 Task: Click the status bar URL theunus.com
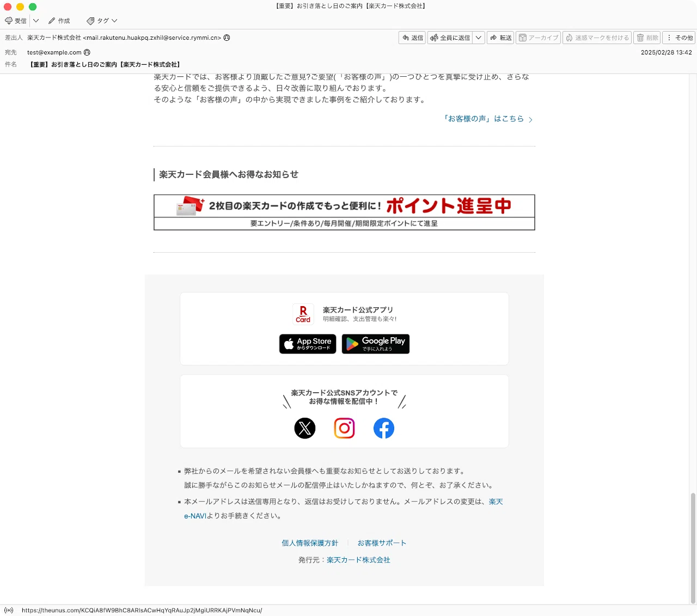tap(142, 611)
